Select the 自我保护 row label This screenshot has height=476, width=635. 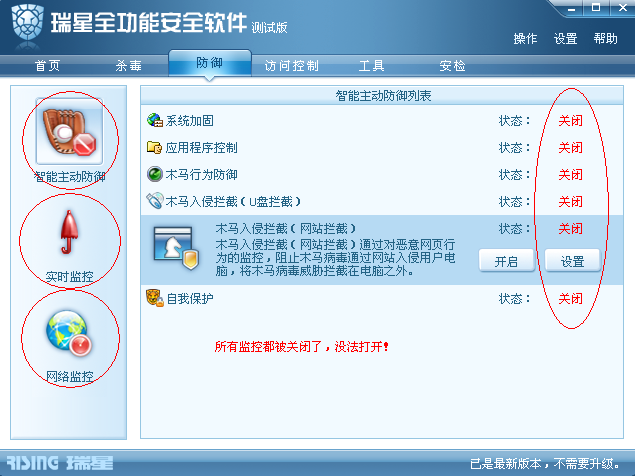(x=190, y=299)
